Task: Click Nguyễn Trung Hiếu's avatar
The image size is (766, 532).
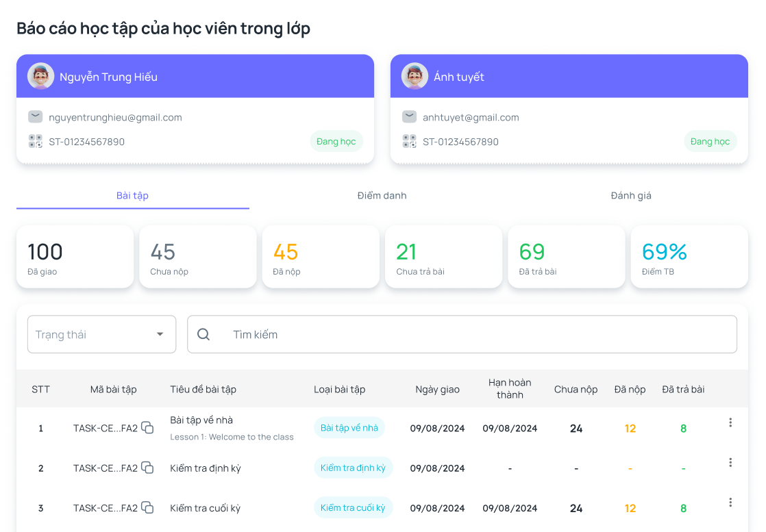Action: (x=41, y=76)
